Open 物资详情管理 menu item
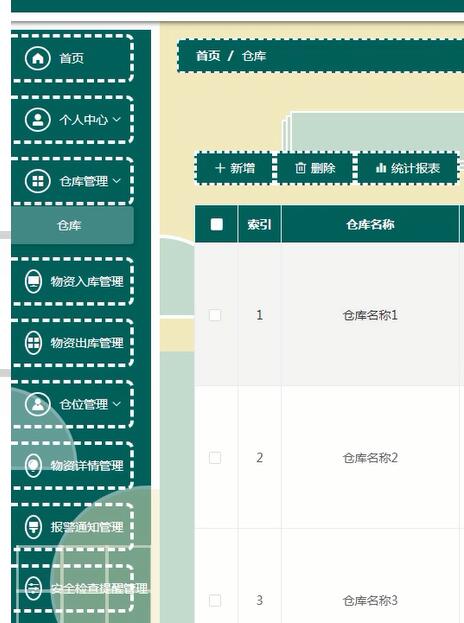The width and height of the screenshot is (464, 623). 72,465
